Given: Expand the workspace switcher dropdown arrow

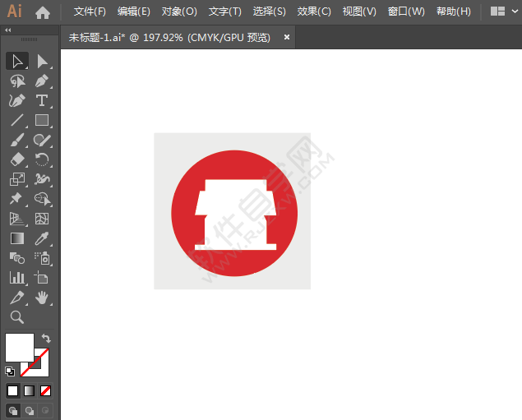Looking at the screenshot, I should [515, 12].
